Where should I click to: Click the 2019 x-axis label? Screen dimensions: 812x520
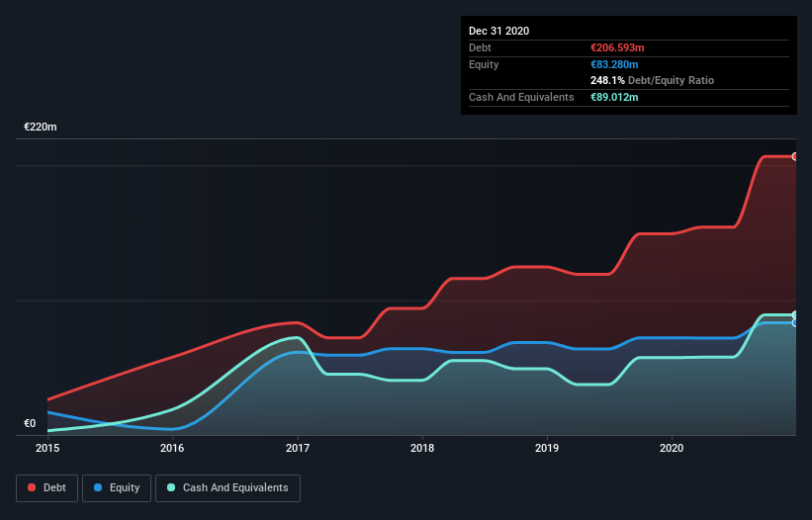pos(547,448)
